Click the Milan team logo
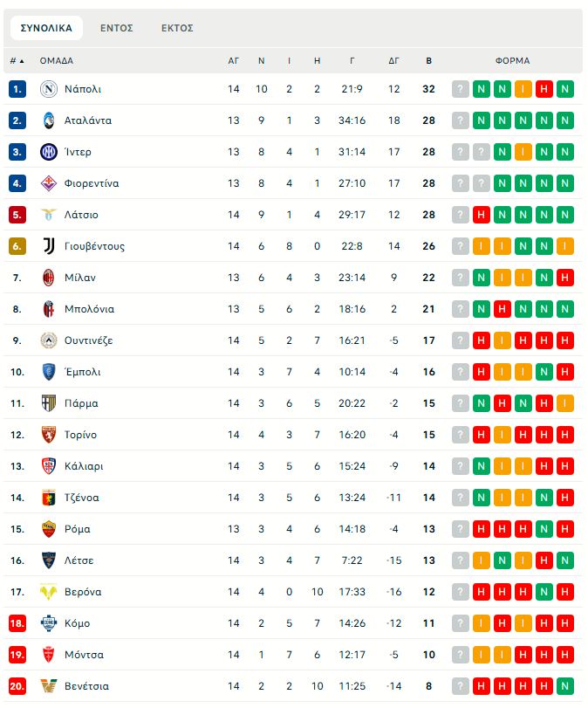The width and height of the screenshot is (588, 708). (x=49, y=278)
